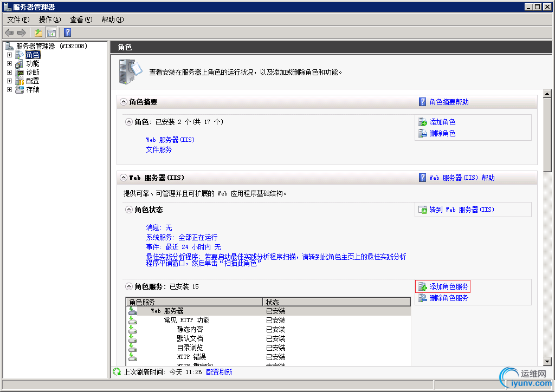
Task: Click the Web 服务器(IIS) 帮助 icon
Action: click(422, 178)
